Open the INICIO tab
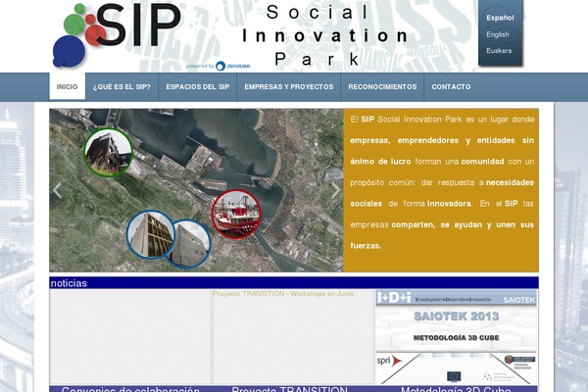 [x=67, y=86]
